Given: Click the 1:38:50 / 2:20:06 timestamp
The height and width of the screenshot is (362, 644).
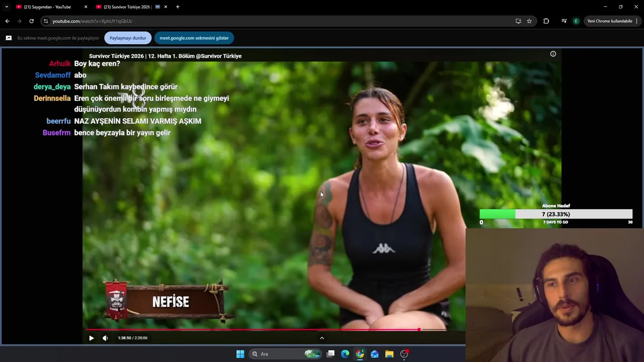Looking at the screenshot, I should (132, 338).
